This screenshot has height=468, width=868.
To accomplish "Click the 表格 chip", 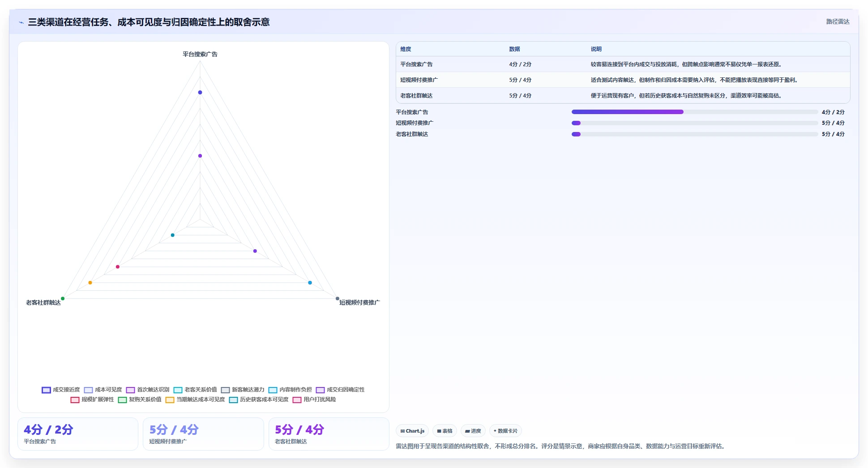I will (445, 431).
